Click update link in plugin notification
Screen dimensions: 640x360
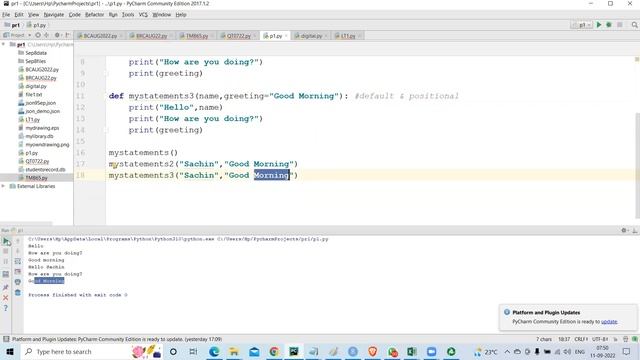[609, 322]
